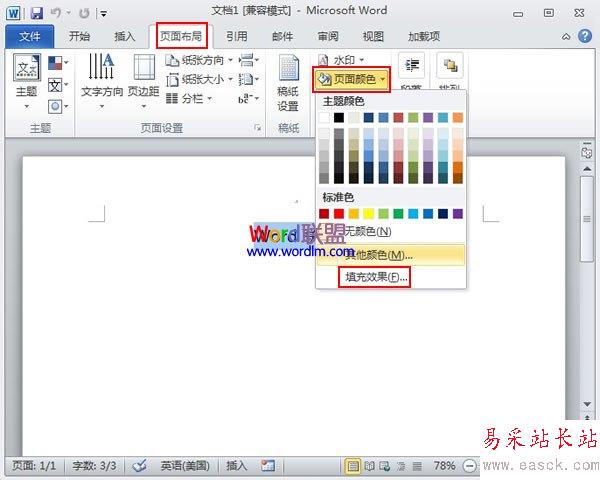Screen dimensions: 600x480
Task: Click the Undo arrow icon
Action: tap(56, 13)
